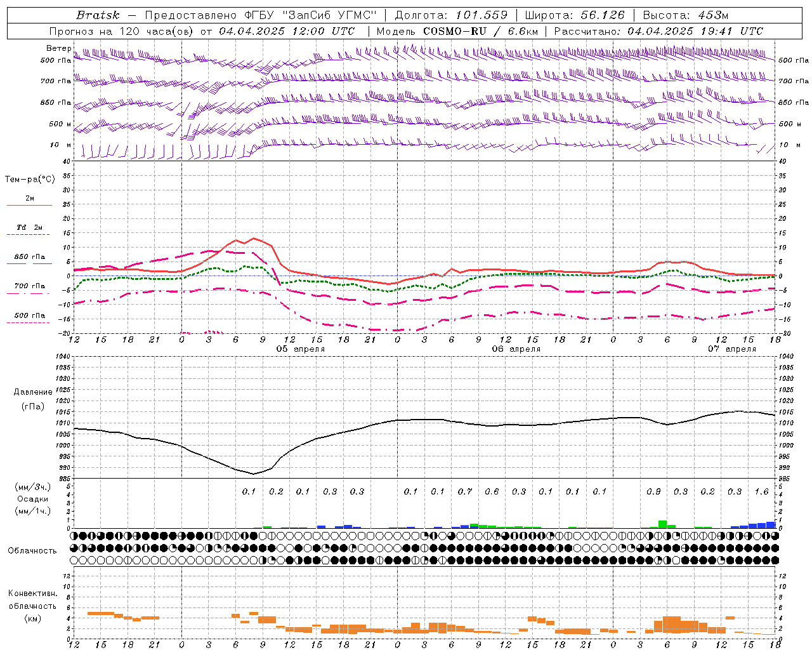Click the "(мм/3ч.)" precipitation unit label

tap(33, 487)
